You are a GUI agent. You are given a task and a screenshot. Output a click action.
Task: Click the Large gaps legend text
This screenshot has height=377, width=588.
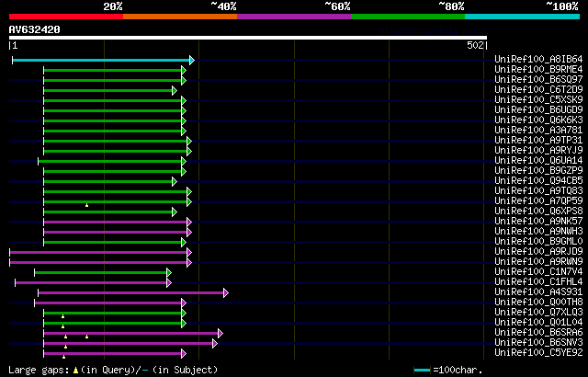click(39, 370)
